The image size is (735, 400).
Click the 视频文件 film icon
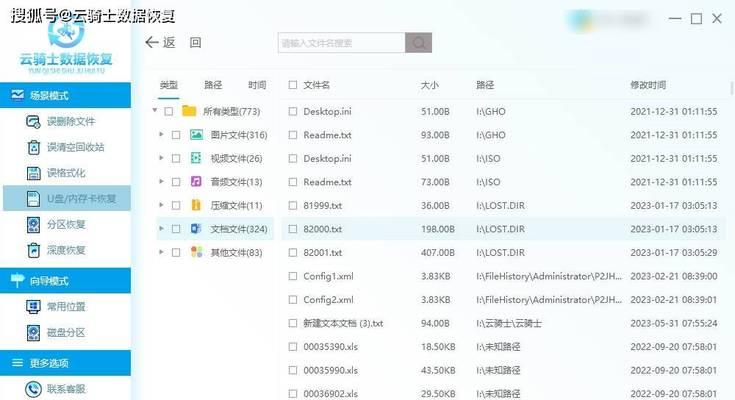point(196,158)
